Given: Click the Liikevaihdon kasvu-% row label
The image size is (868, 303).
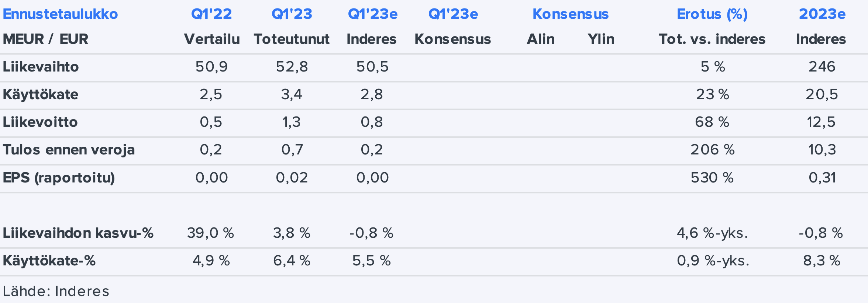Looking at the screenshot, I should pos(78,233).
